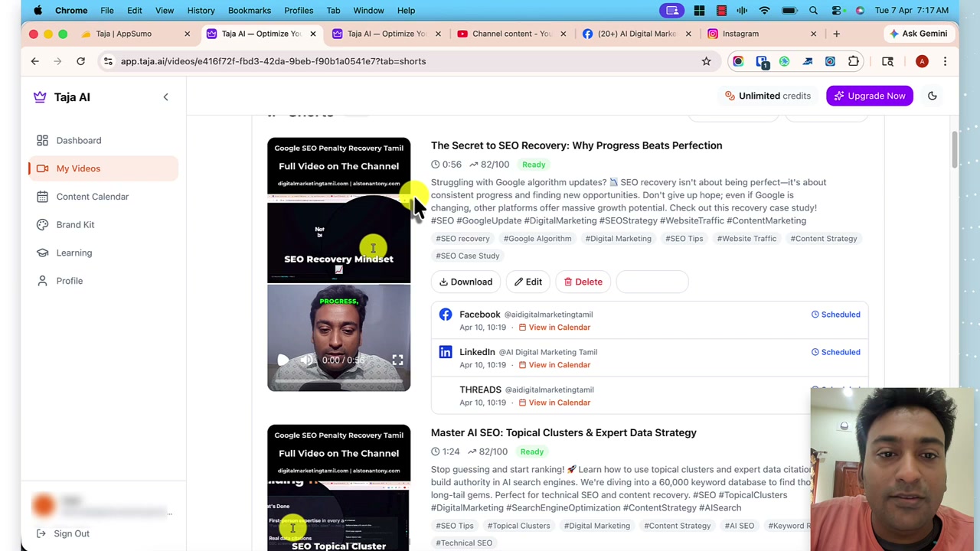The image size is (980, 551).
Task: Click the Taja AI crown logo
Action: coord(40,97)
